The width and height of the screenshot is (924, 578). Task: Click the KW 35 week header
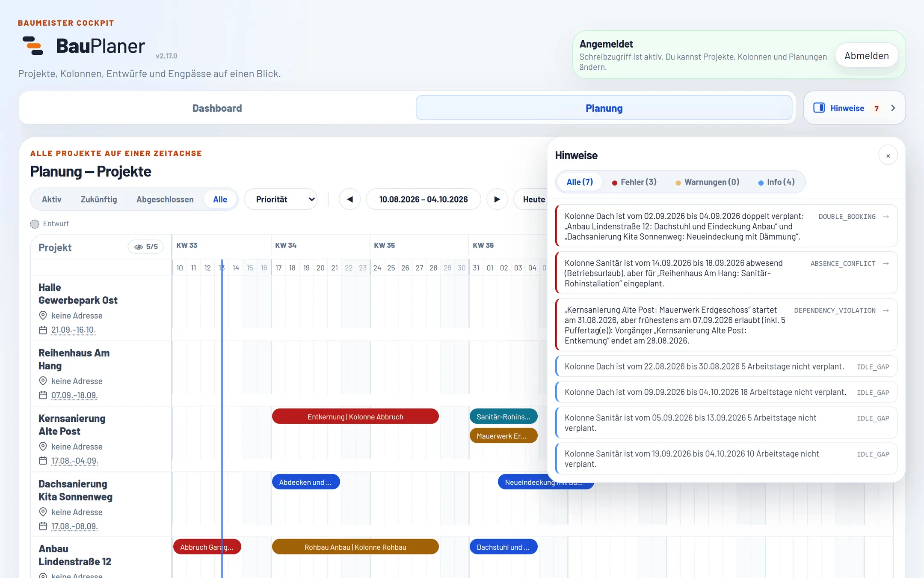(x=385, y=245)
